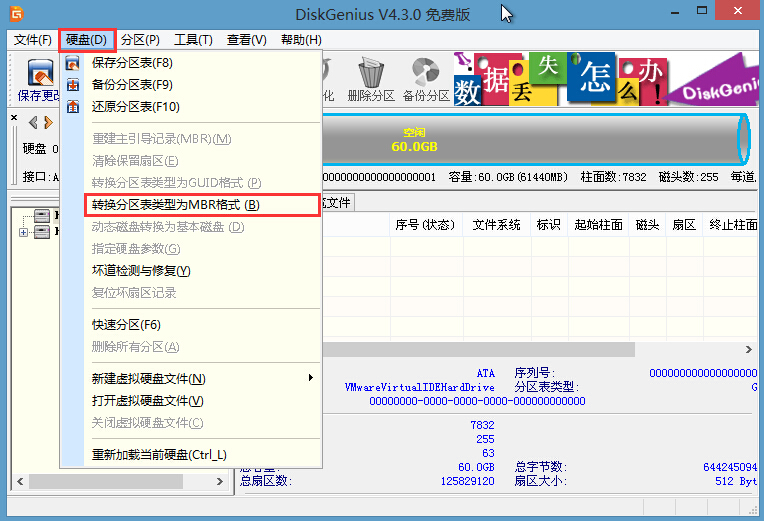Click the total sectors value 125829120
This screenshot has width=764, height=521.
point(468,482)
